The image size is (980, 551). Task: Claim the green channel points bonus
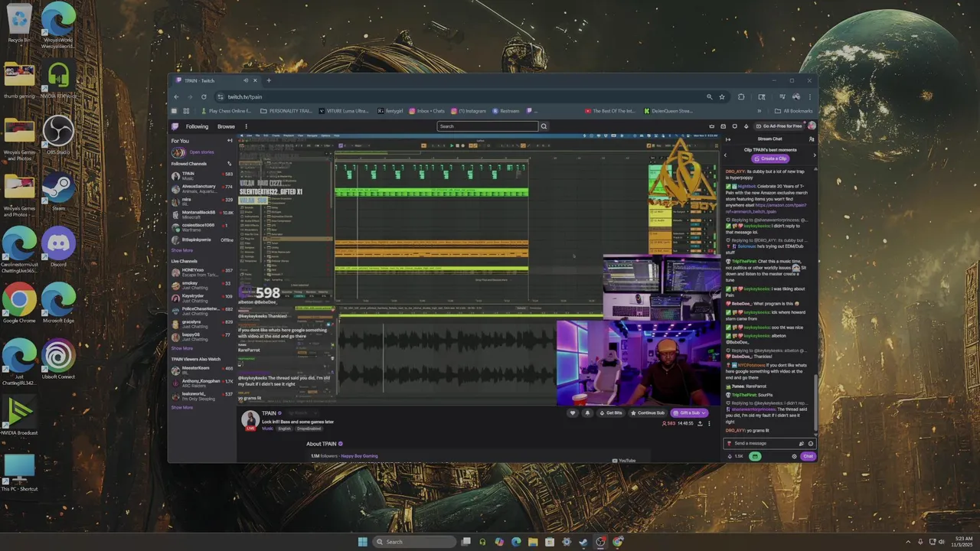pyautogui.click(x=755, y=456)
